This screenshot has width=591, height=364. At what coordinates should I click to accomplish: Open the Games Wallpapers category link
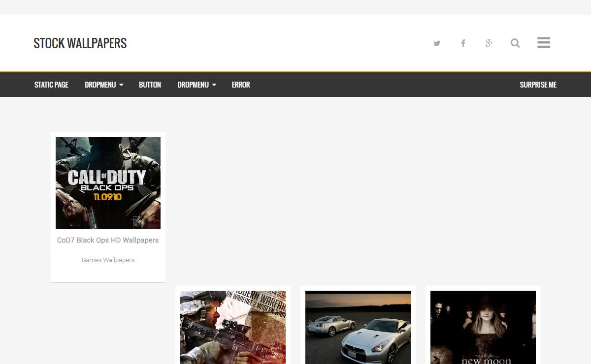(108, 260)
